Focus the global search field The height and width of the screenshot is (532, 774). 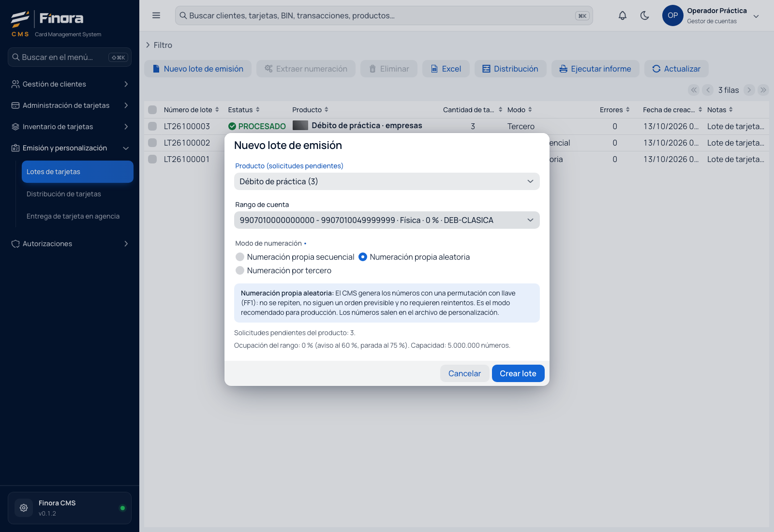[384, 15]
